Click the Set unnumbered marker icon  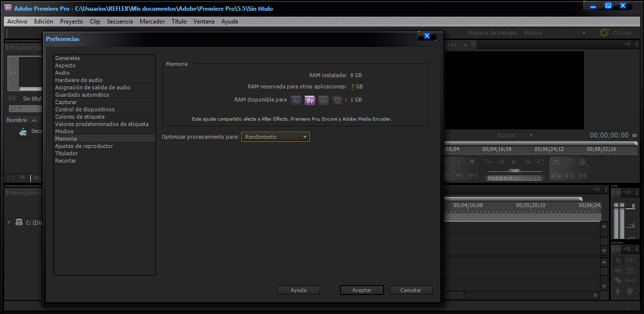(472, 162)
